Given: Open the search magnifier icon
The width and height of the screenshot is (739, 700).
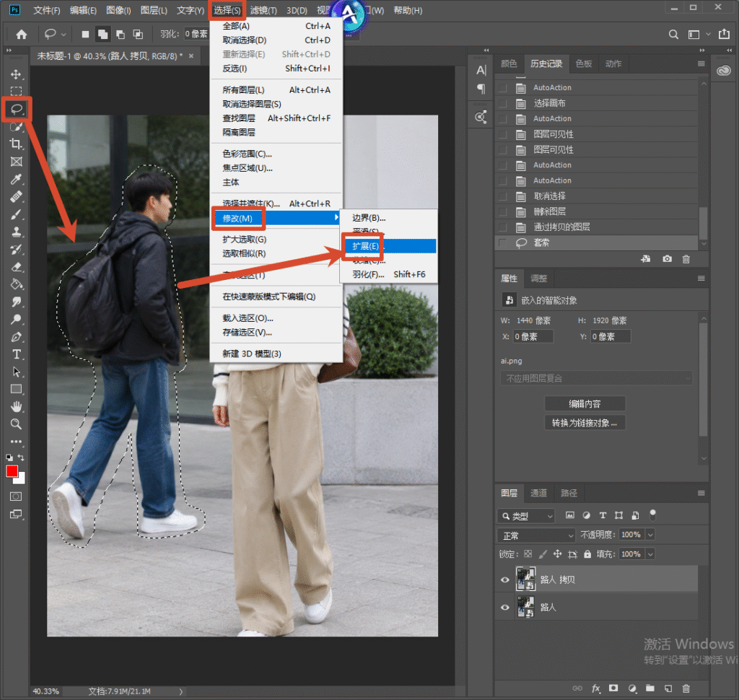Looking at the screenshot, I should pos(673,35).
